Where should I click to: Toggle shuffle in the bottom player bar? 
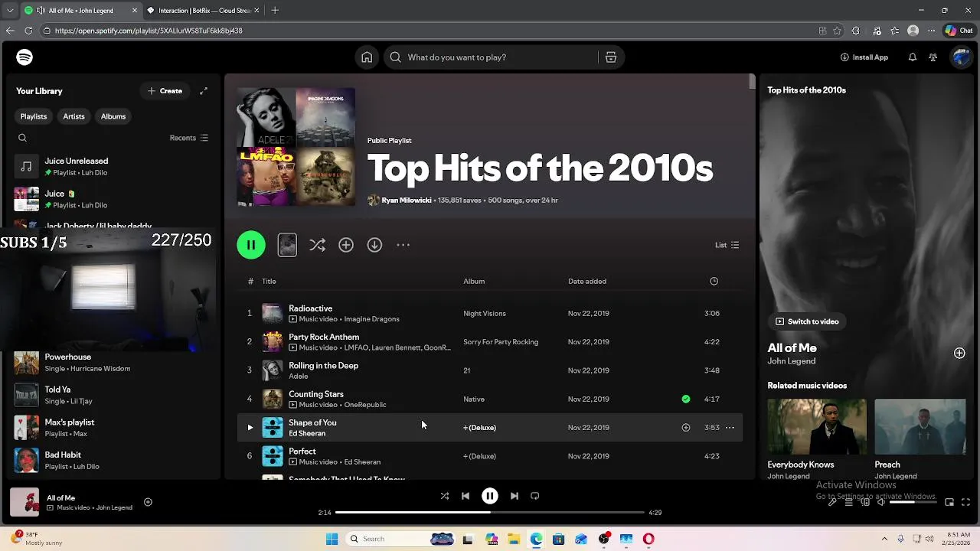pyautogui.click(x=445, y=496)
